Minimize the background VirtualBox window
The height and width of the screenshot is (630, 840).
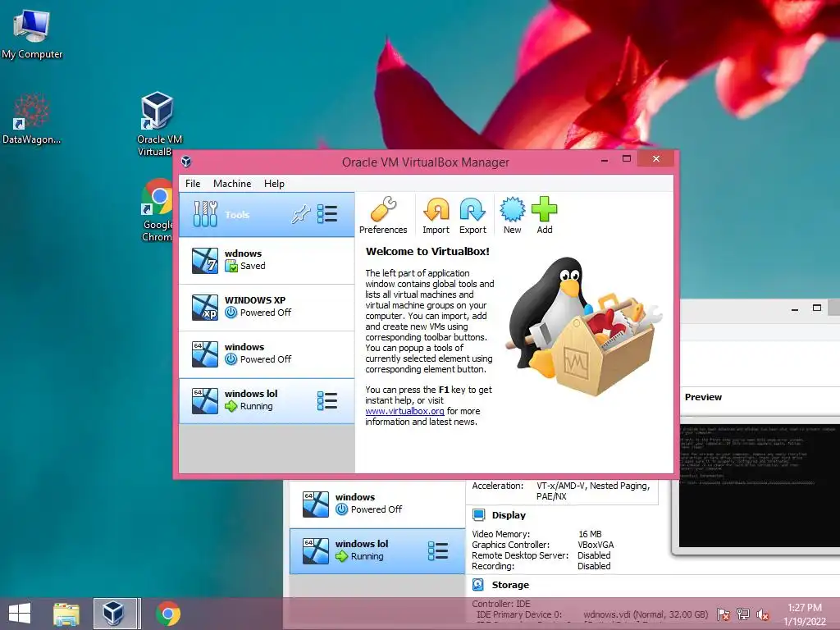click(795, 309)
